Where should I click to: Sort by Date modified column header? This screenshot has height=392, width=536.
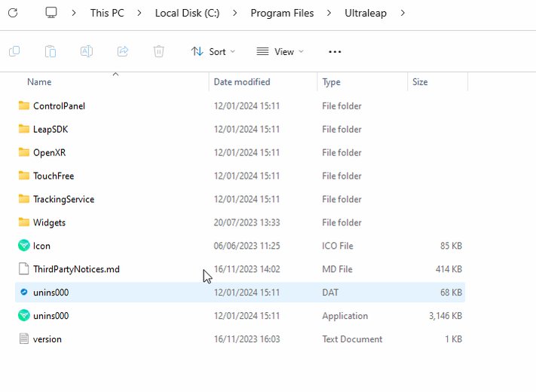point(242,82)
